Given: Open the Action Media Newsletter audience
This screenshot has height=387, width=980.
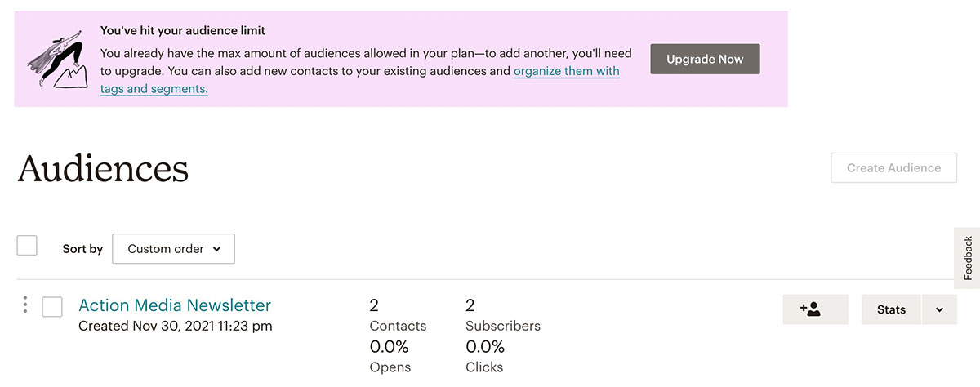Looking at the screenshot, I should [x=175, y=305].
